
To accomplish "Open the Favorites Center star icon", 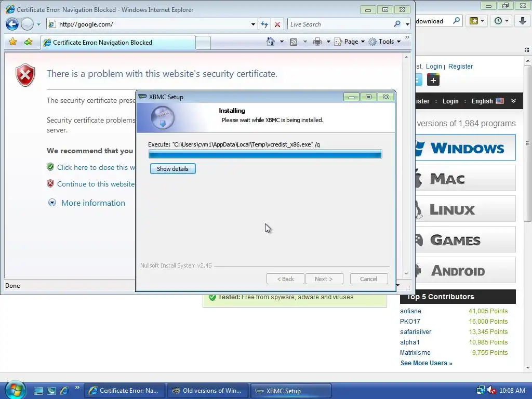I will click(x=12, y=42).
